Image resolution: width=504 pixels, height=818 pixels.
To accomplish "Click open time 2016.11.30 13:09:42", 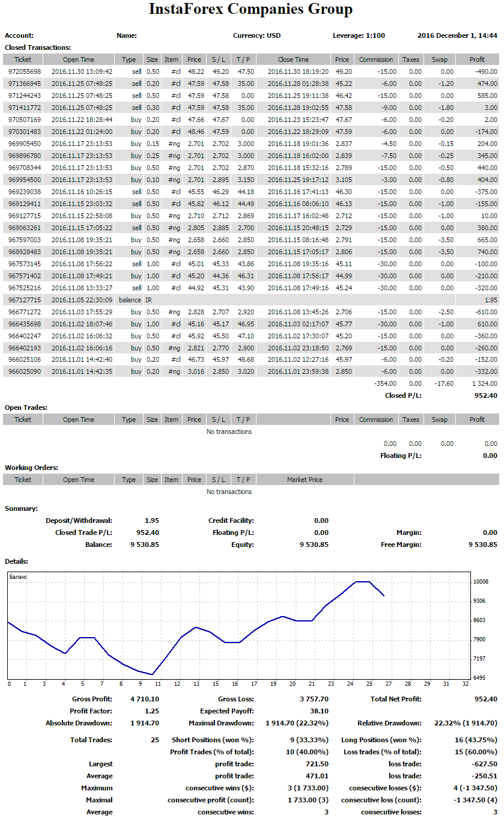I will click(x=82, y=72).
